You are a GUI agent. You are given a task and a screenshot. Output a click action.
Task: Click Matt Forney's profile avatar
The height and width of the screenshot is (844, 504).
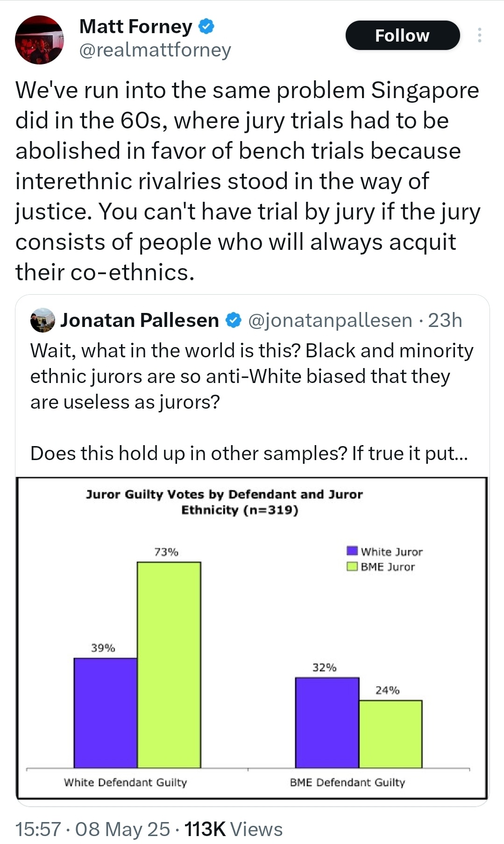pyautogui.click(x=39, y=40)
